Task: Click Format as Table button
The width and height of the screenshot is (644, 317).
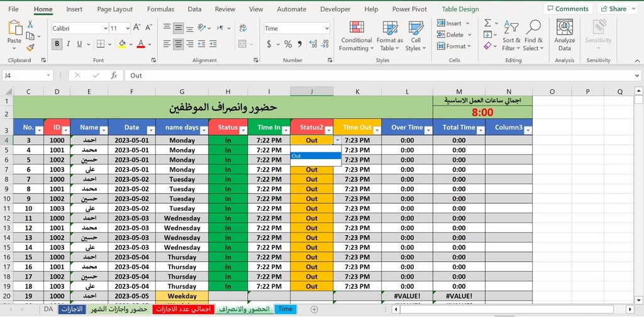Action: point(390,36)
